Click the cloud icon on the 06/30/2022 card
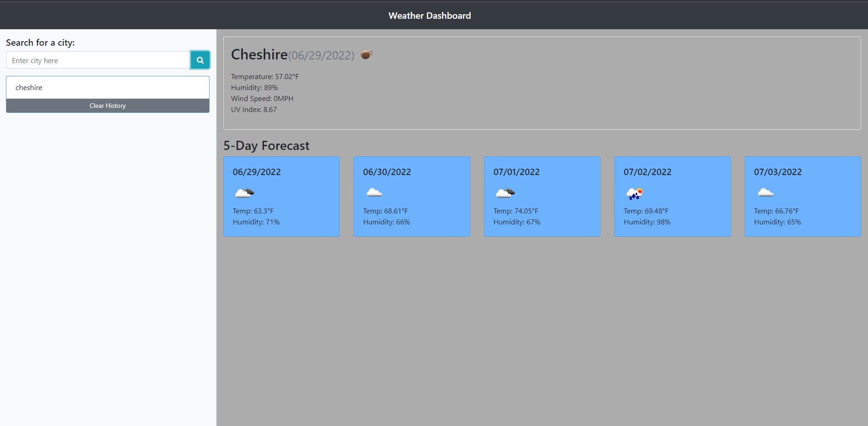868x426 pixels. pyautogui.click(x=374, y=192)
